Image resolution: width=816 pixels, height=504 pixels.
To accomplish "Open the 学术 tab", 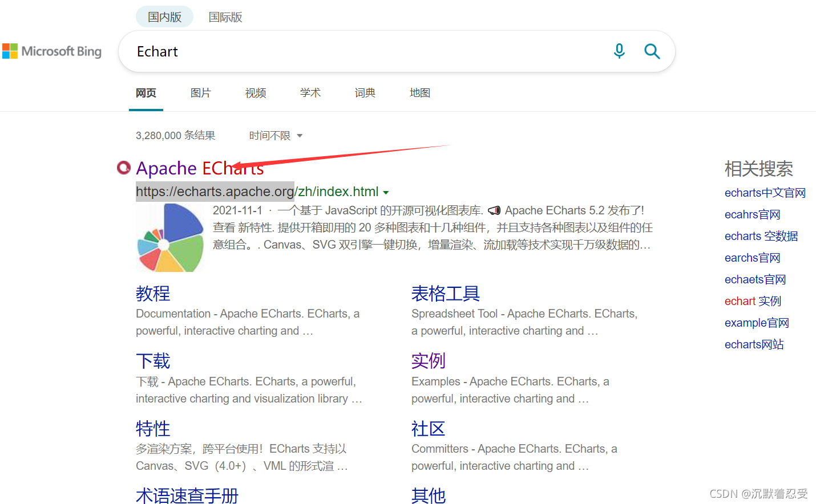I will tap(310, 93).
